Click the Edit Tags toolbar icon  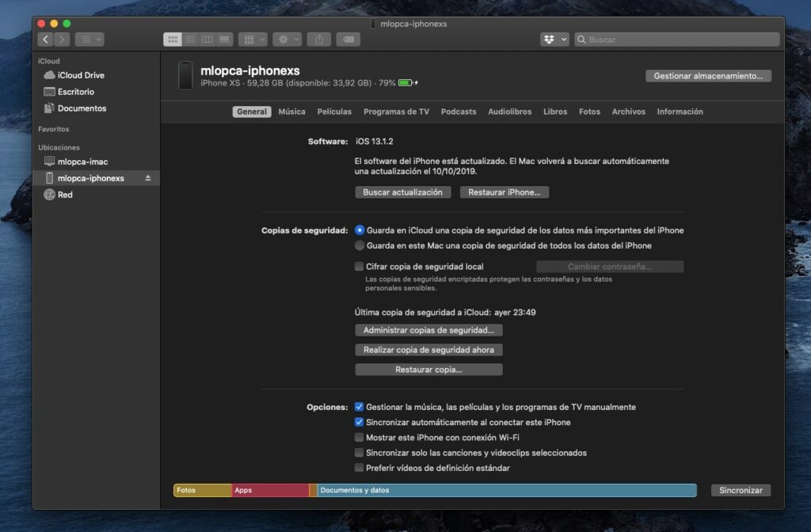[348, 40]
